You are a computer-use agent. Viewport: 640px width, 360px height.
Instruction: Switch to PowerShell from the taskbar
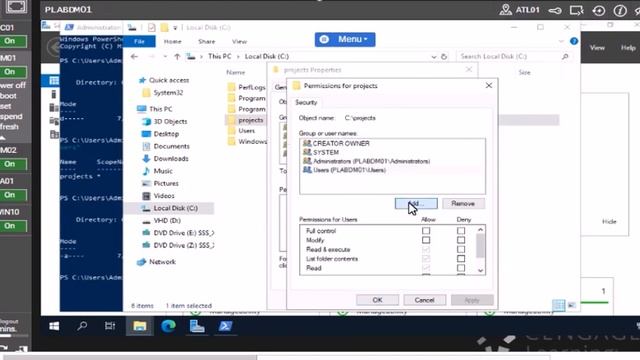pos(225,326)
